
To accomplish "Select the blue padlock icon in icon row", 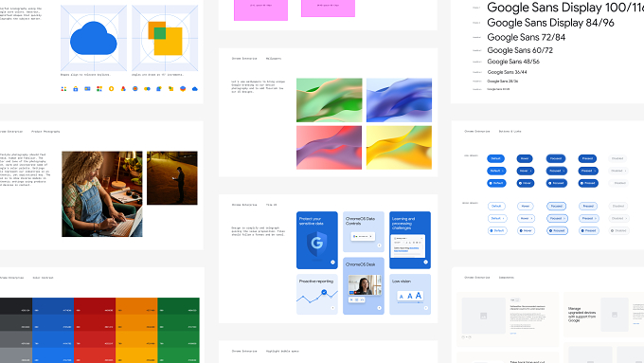I will (x=76, y=89).
